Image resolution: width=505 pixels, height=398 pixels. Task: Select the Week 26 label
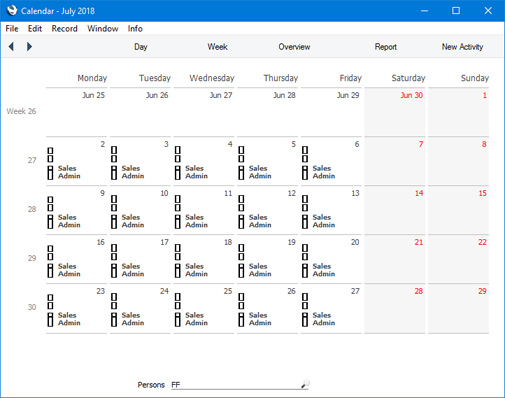[21, 111]
